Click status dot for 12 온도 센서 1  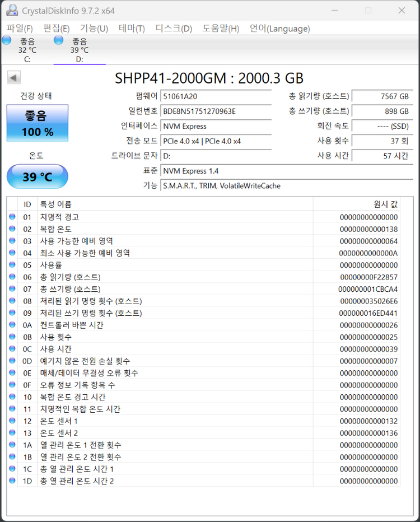(x=12, y=421)
